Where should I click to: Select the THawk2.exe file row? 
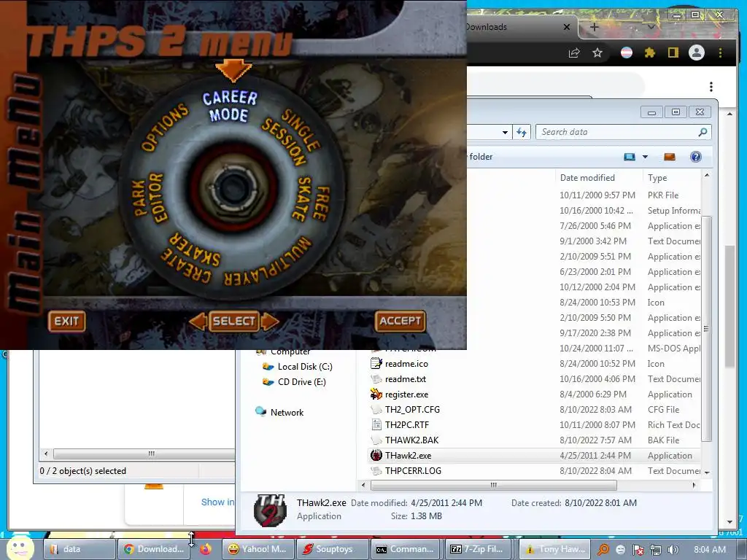pyautogui.click(x=535, y=456)
